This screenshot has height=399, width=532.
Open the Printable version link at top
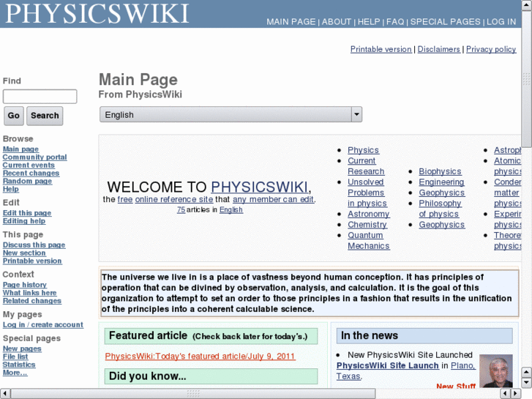click(381, 49)
